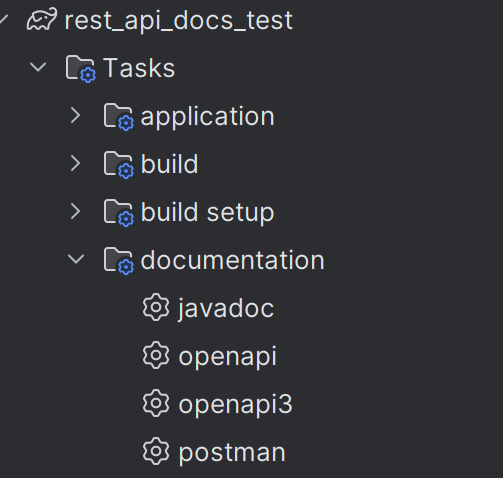This screenshot has height=478, width=503.
Task: Expand the application task group
Action: click(76, 116)
